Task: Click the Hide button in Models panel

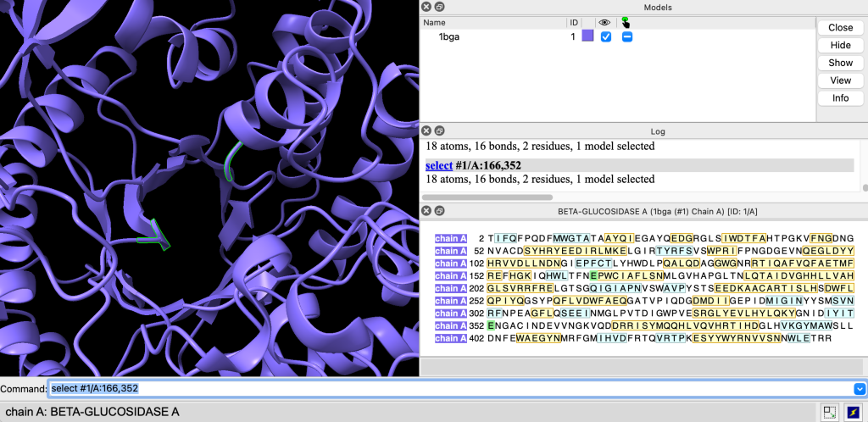Action: (840, 46)
